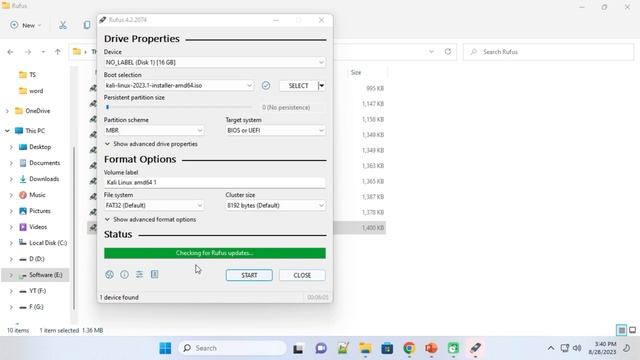The width and height of the screenshot is (640, 360).
Task: Open volume control in system tray
Action: 577,348
